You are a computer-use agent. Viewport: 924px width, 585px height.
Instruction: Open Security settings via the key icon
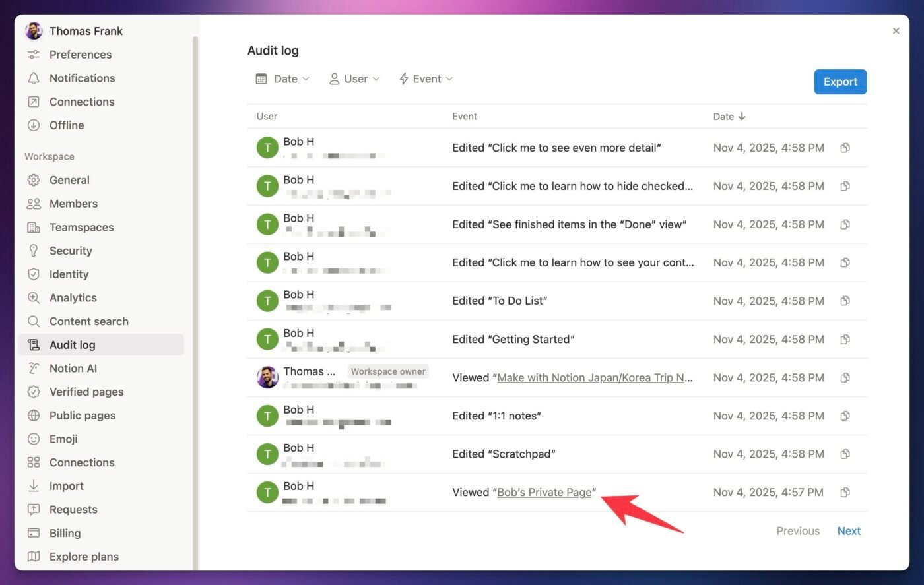tap(34, 251)
